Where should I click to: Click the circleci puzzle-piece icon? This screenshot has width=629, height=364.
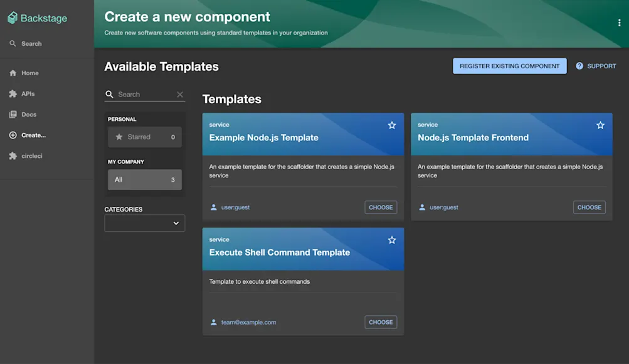click(13, 156)
